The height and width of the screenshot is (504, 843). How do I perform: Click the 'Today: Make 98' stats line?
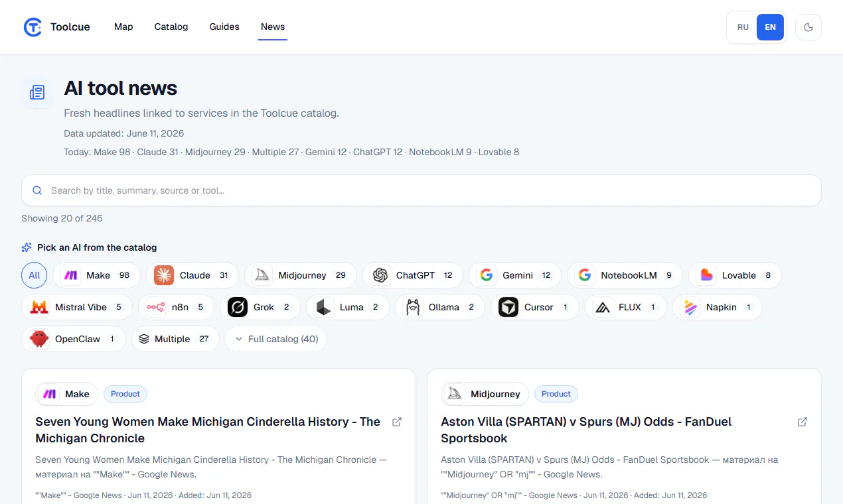[291, 152]
